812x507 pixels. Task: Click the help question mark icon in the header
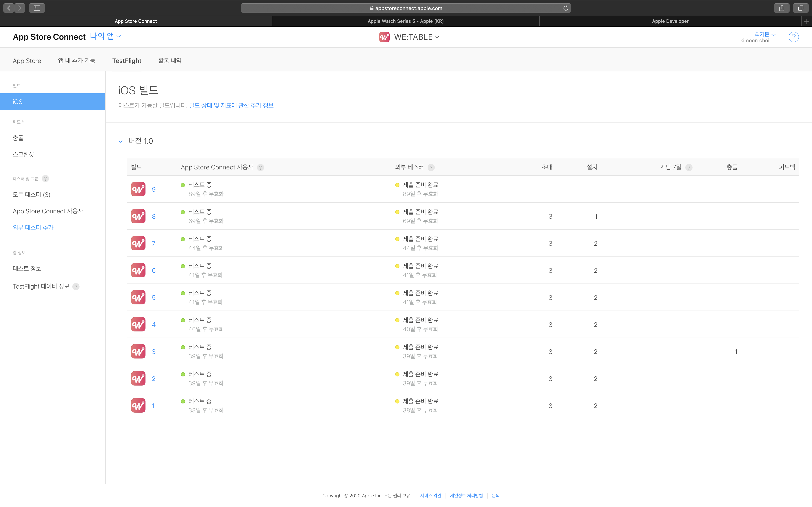tap(793, 37)
